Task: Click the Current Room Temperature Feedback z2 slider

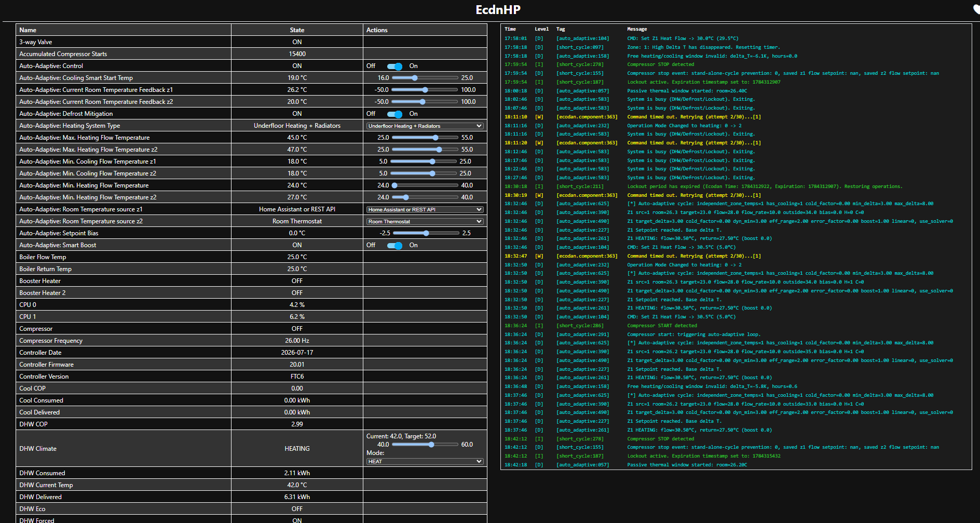Action: pos(425,102)
